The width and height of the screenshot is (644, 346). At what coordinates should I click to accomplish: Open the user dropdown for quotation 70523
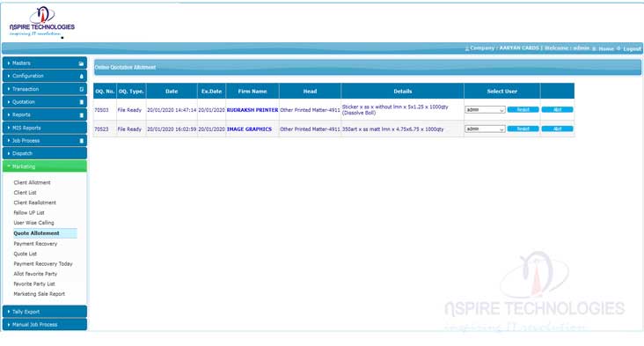(x=485, y=129)
